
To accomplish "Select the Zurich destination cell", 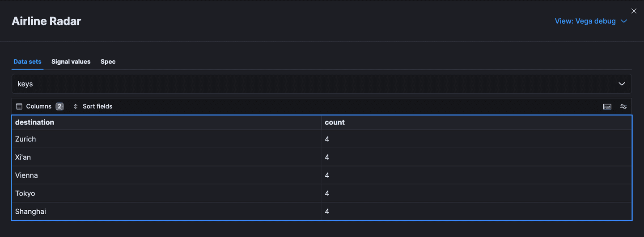I will tap(25, 139).
